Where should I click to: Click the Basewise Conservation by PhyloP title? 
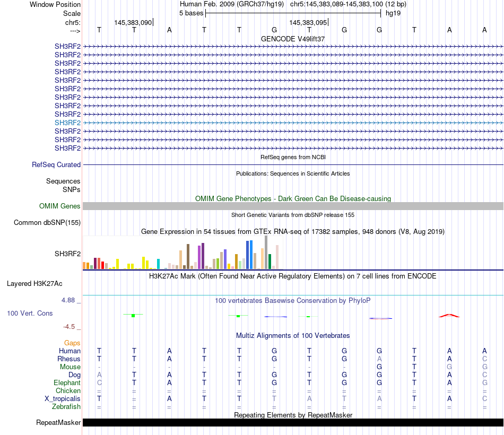pyautogui.click(x=293, y=301)
